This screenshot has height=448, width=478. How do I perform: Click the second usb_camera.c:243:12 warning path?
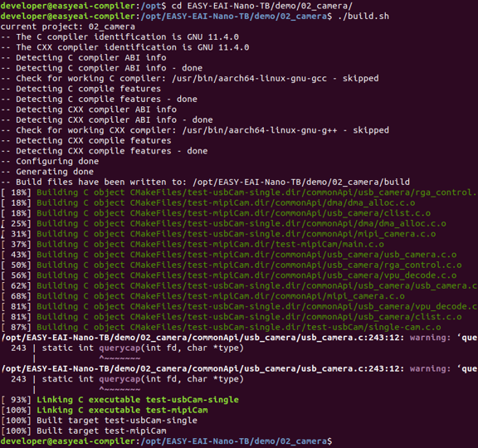202,368
